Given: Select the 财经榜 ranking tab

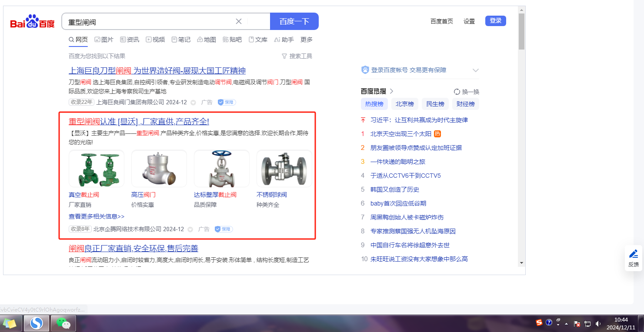Looking at the screenshot, I should (466, 104).
